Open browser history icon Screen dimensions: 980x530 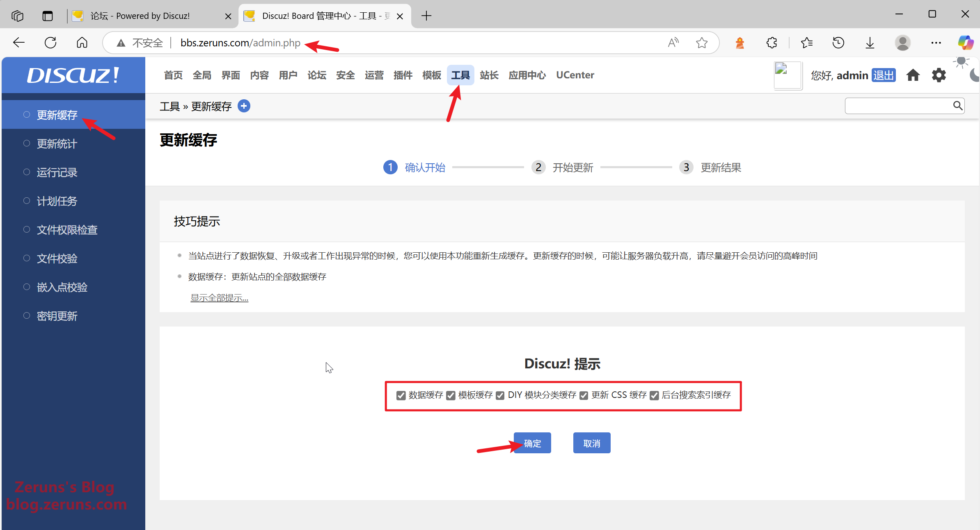point(838,43)
